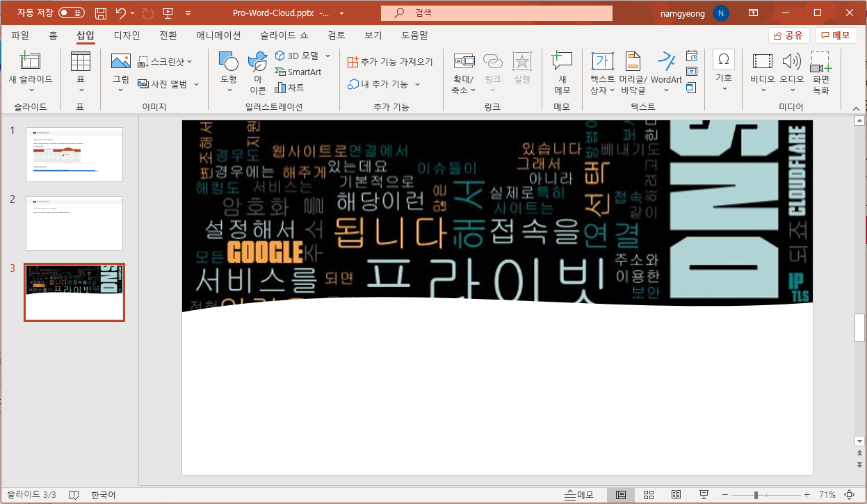Image resolution: width=867 pixels, height=504 pixels.
Task: Click the Save disk icon in title bar
Action: [101, 13]
